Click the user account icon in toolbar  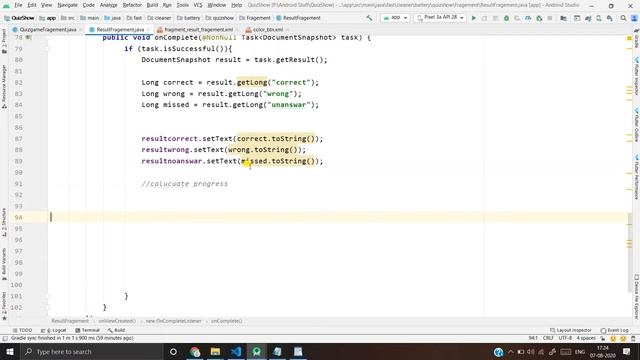click(634, 18)
